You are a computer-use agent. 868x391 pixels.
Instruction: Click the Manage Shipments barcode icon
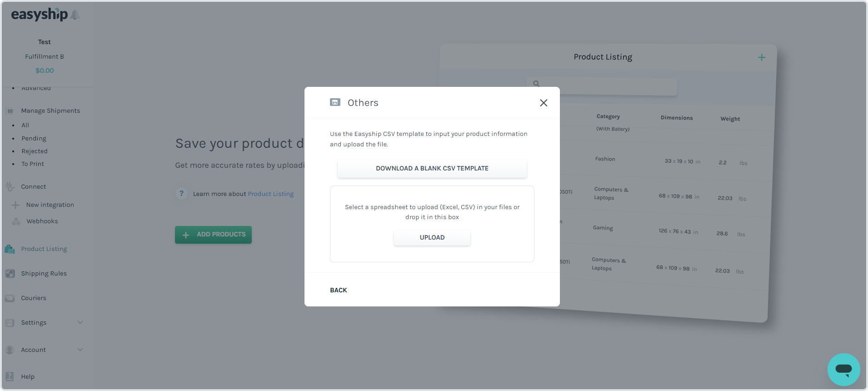[10, 111]
